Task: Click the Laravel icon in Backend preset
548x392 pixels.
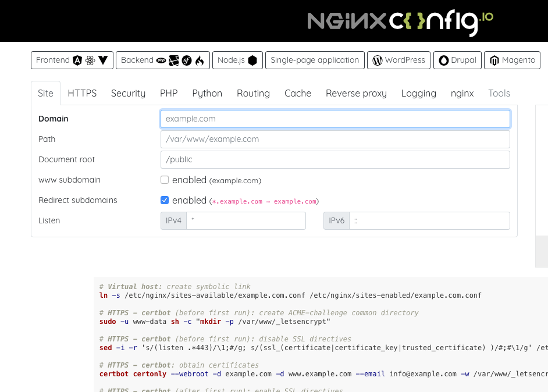Action: click(174, 60)
